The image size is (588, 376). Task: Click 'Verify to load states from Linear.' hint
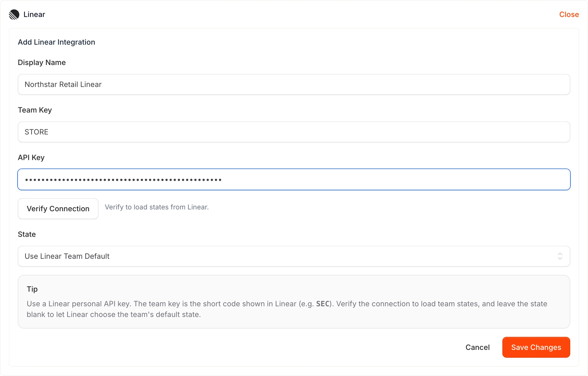tap(157, 207)
